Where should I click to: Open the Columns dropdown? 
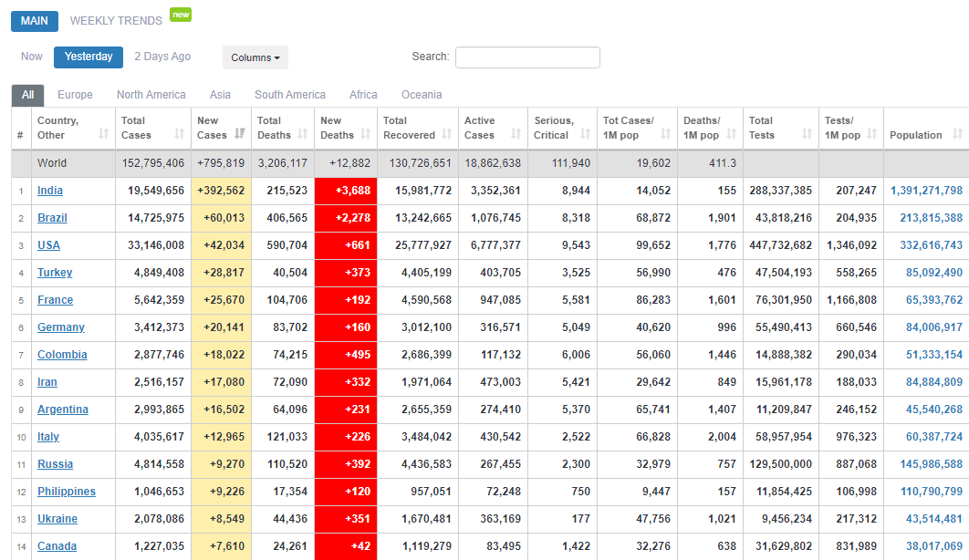click(255, 57)
